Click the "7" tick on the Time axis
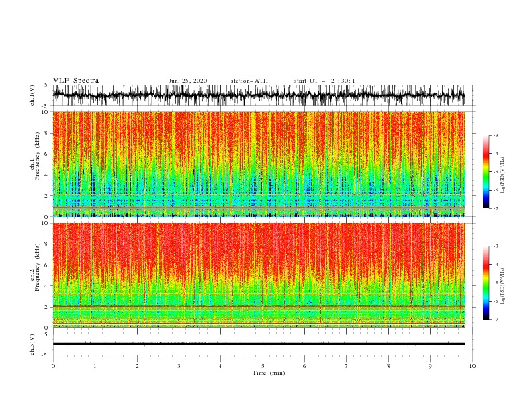 click(x=347, y=366)
